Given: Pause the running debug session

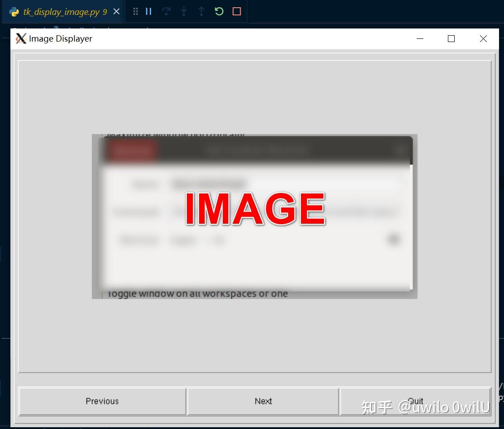Looking at the screenshot, I should click(x=148, y=11).
